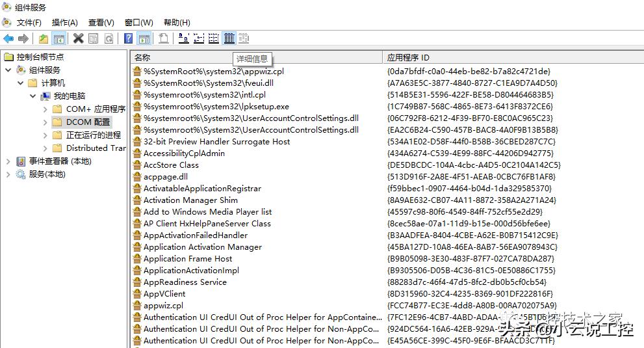Screen dimensions: 644x348
Task: Select Add to Windows Media Player list
Action: [207, 212]
